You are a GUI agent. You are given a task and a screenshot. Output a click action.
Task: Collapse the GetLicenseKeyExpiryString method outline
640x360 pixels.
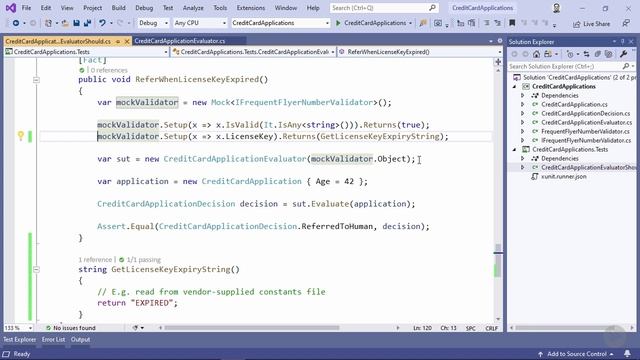pyautogui.click(x=36, y=269)
